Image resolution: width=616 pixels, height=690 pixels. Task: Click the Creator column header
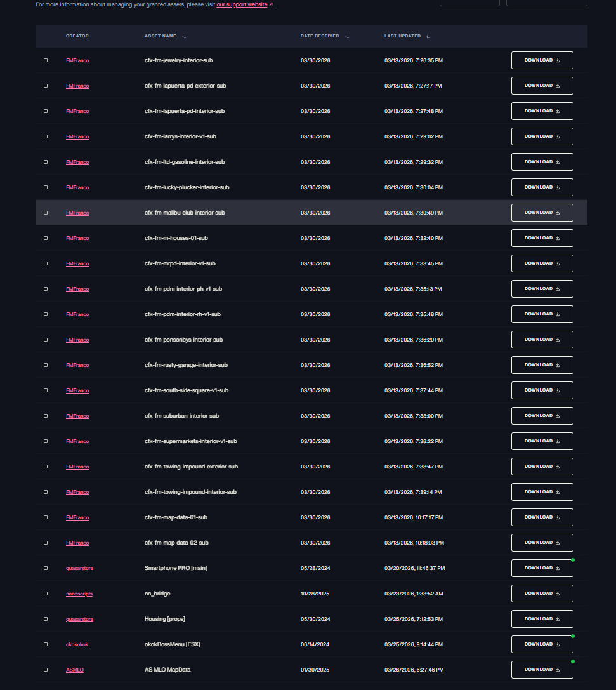pyautogui.click(x=77, y=36)
